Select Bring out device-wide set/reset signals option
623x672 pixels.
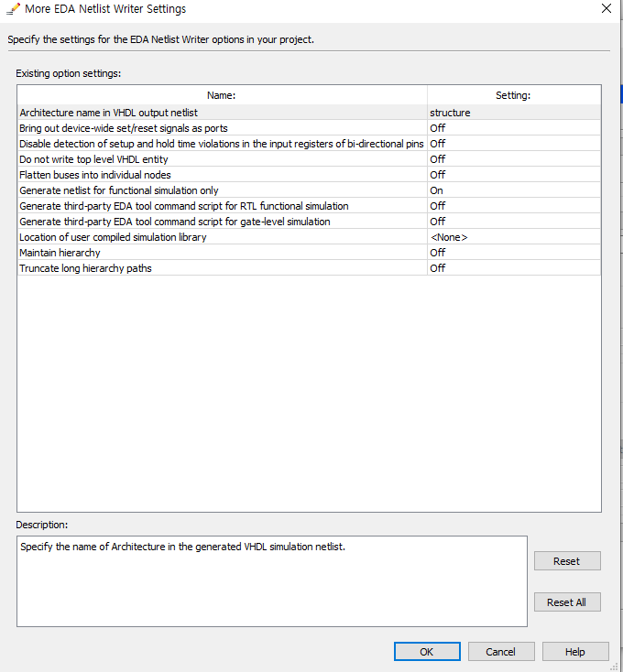pos(124,128)
